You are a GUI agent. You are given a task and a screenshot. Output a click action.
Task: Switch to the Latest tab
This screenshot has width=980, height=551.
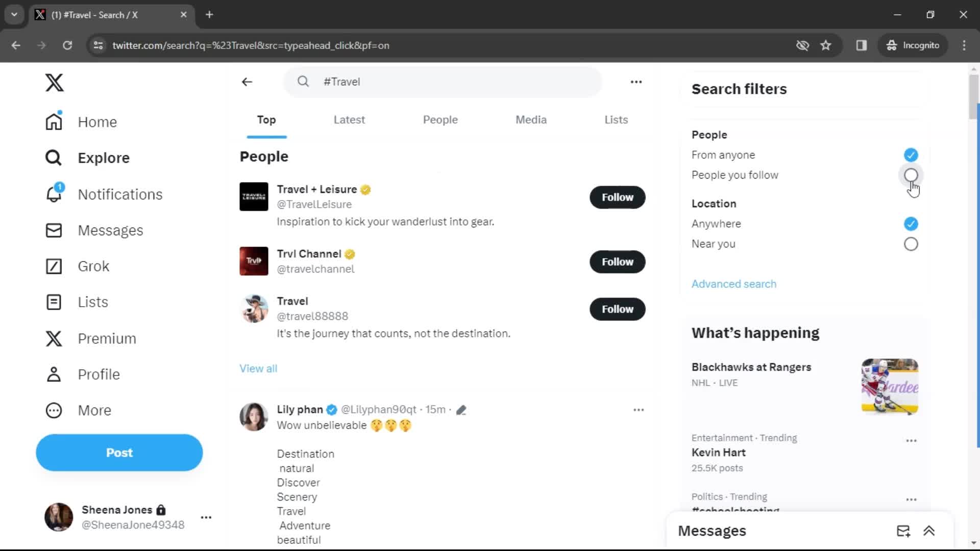349,120
